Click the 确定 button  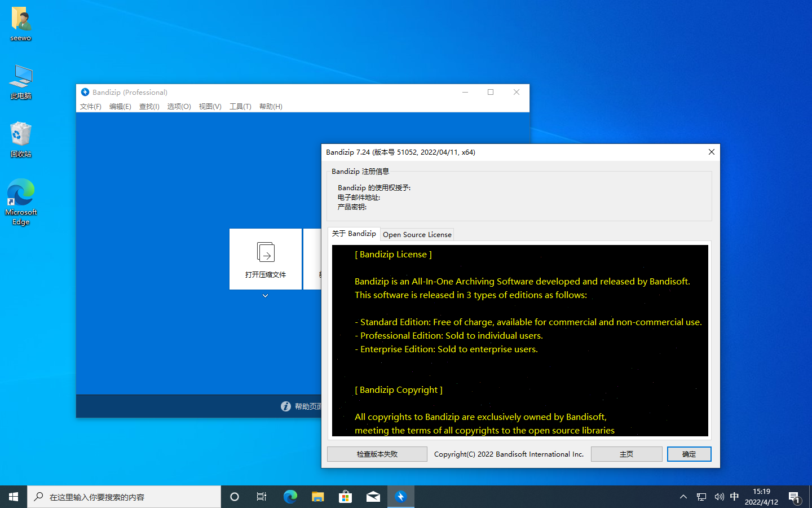pos(689,454)
